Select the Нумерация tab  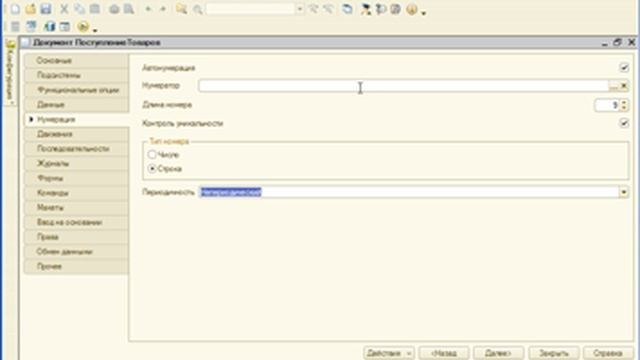77,119
